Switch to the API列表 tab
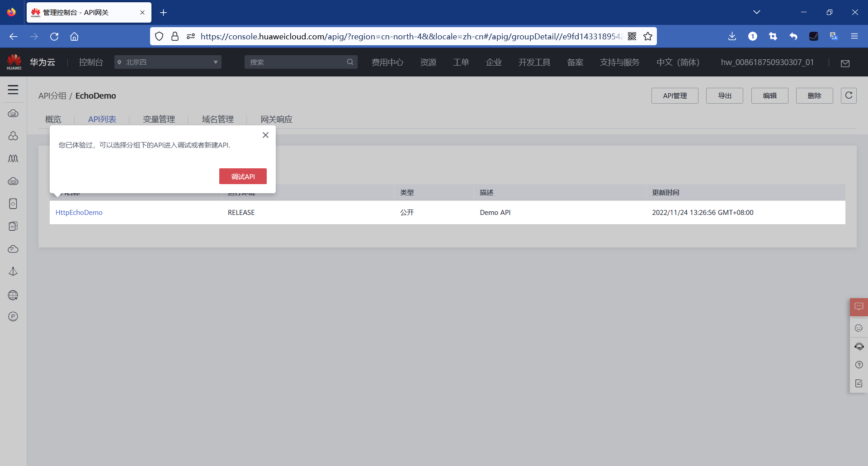The height and width of the screenshot is (466, 868). tap(102, 119)
